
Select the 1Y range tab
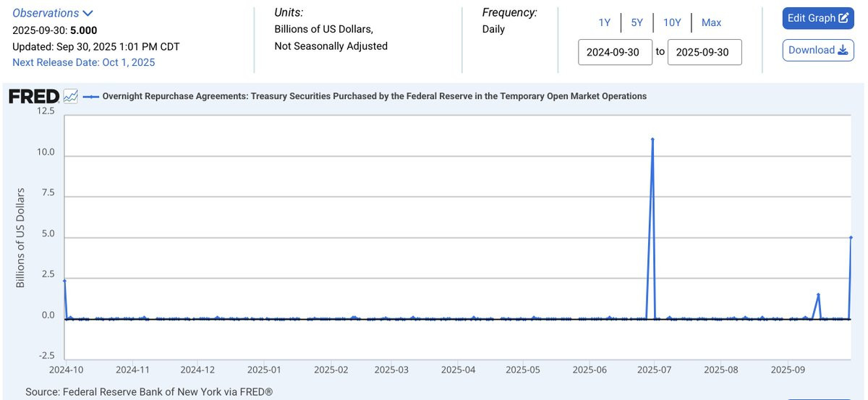click(x=605, y=22)
